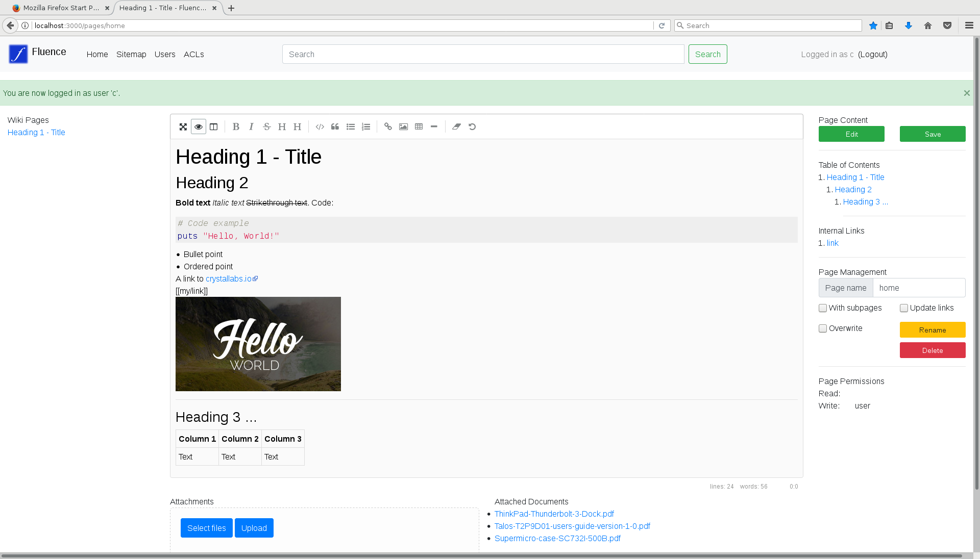Dismiss the logged-in notification banner
980x559 pixels.
(967, 93)
